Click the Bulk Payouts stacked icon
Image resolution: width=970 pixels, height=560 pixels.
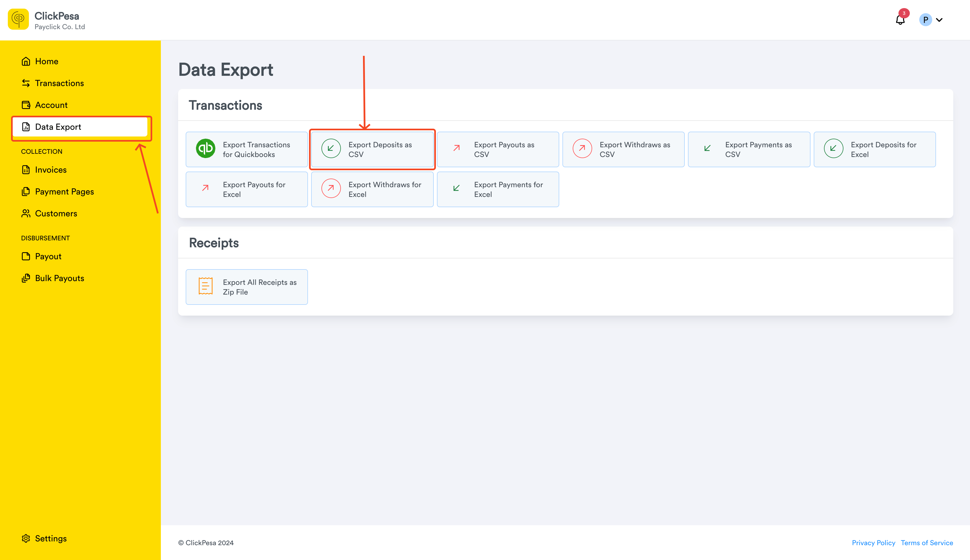[26, 278]
